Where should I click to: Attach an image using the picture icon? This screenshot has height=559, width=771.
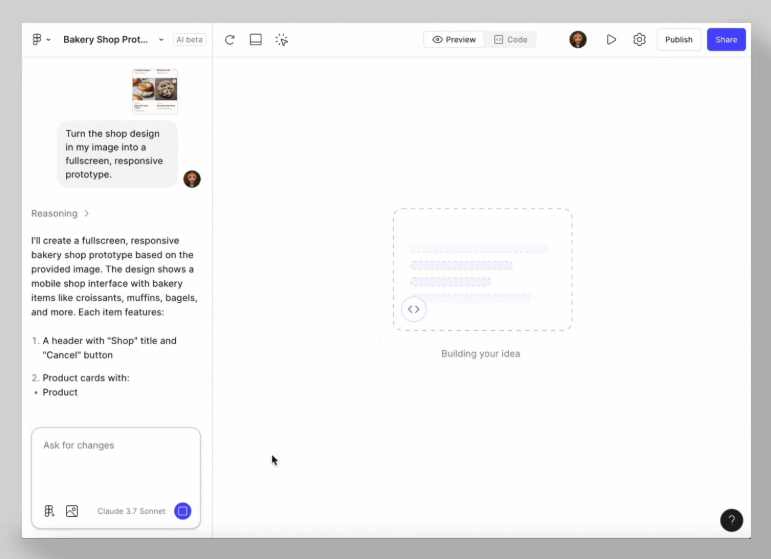point(72,511)
